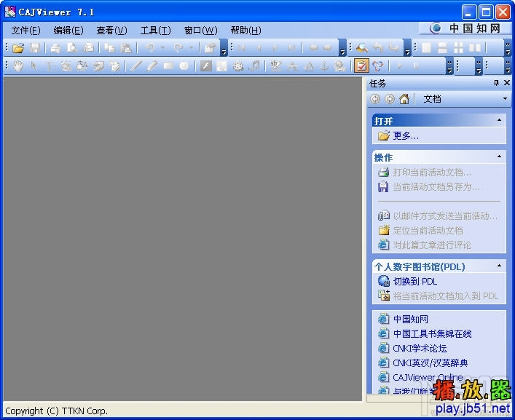
Task: Open the 工具(T) menu
Action: (156, 31)
